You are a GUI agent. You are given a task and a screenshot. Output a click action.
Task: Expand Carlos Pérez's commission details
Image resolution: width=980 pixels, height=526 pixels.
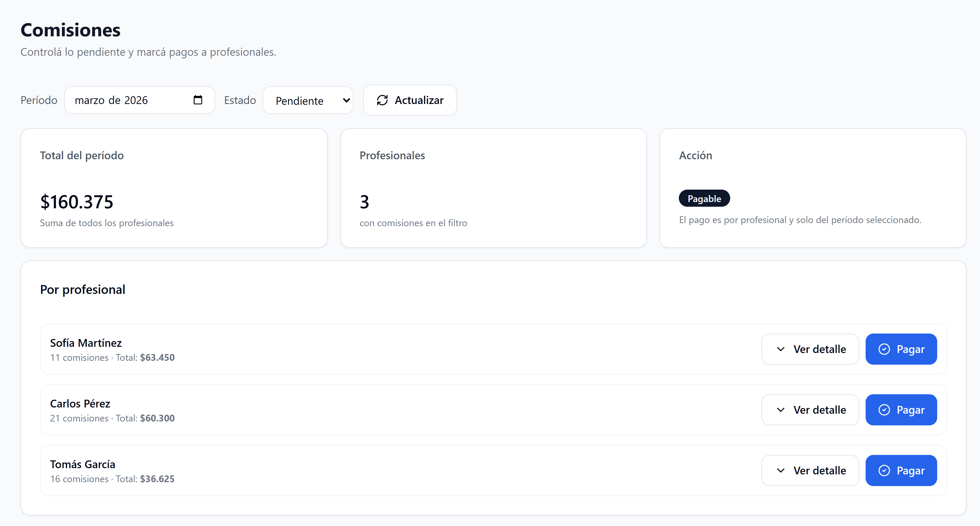point(810,410)
